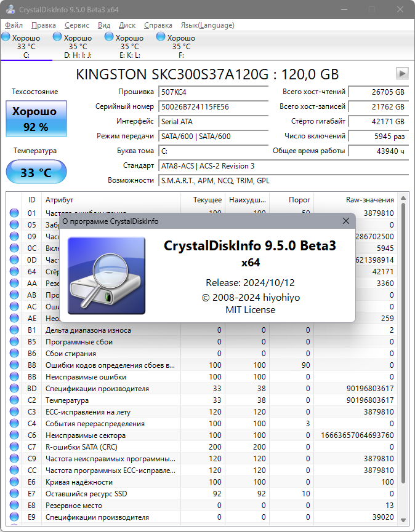
Task: Click the status circle of attribute C6
Action: click(14, 435)
